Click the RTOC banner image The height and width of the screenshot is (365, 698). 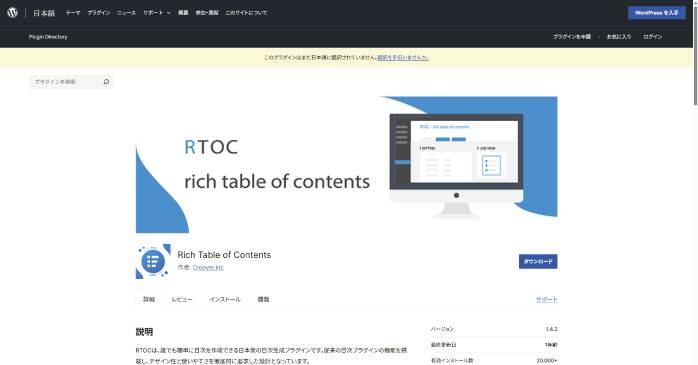346,165
